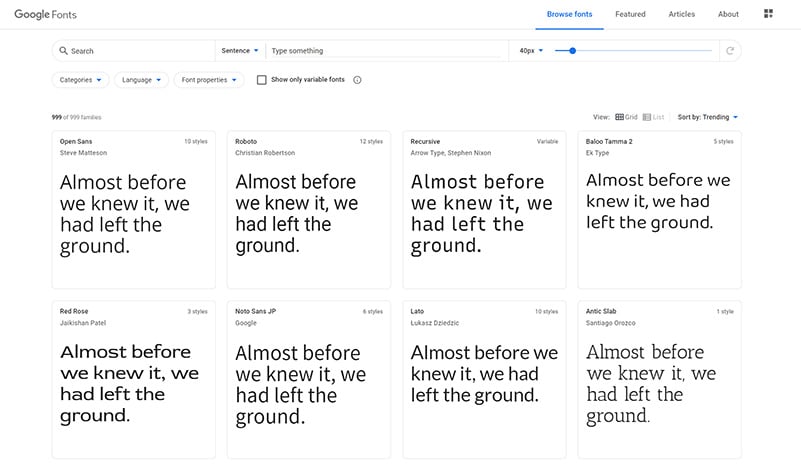Click the 3 styles label on Red Rose

[x=197, y=312]
